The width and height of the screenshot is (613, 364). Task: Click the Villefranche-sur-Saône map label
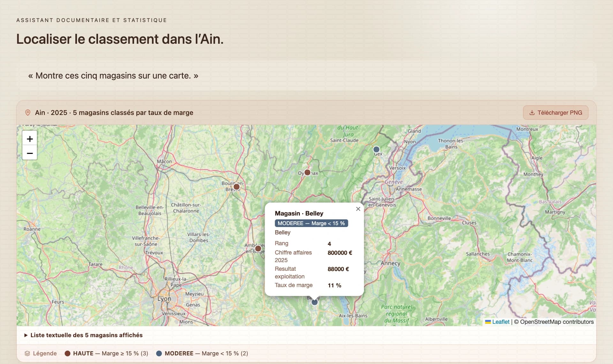pos(146,241)
